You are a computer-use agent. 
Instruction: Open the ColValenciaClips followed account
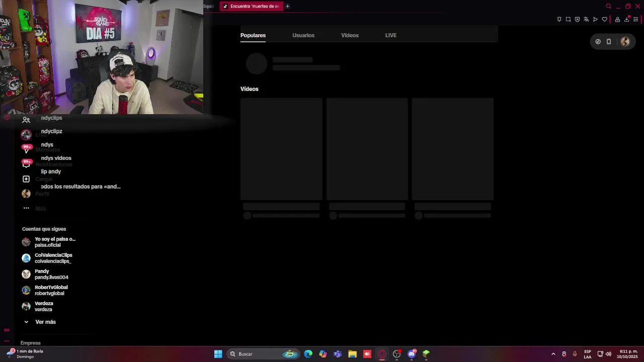point(47,258)
